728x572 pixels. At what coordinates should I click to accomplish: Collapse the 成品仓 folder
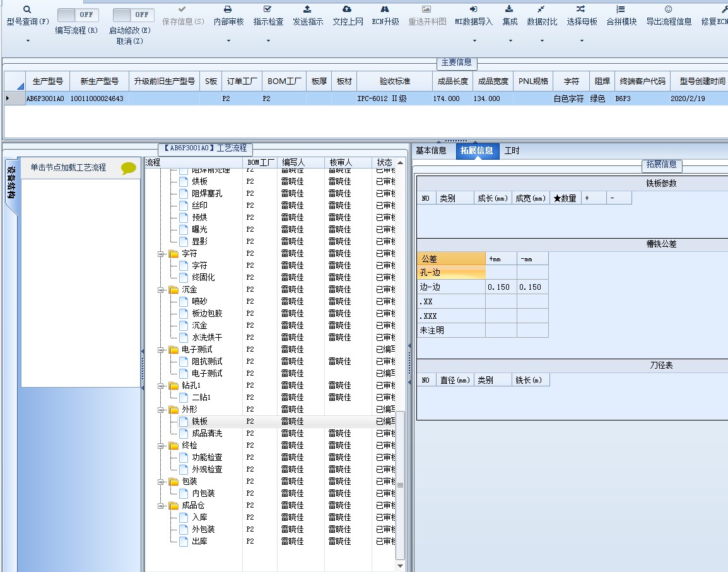point(161,506)
